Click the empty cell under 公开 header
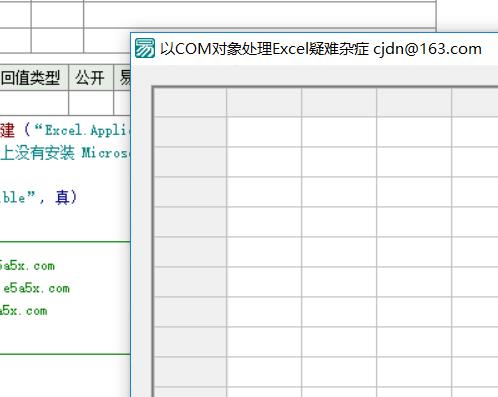Screen dimensions: 498x397 91,103
